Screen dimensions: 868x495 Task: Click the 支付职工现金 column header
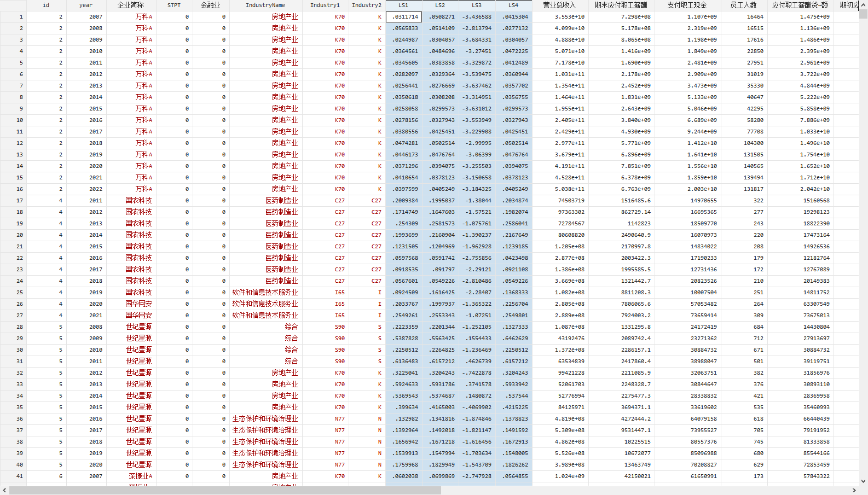pyautogui.click(x=687, y=5)
